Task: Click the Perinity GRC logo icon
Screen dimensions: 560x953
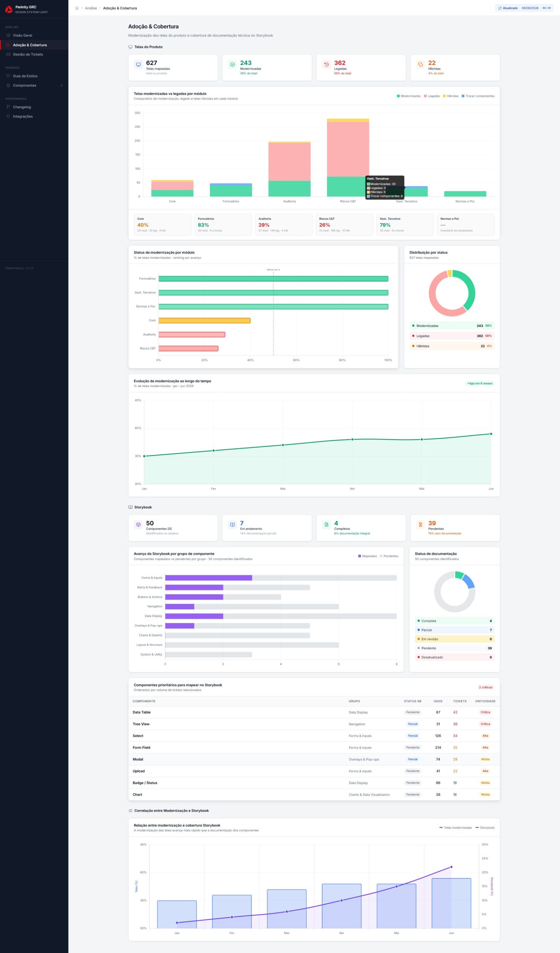Action: (x=9, y=9)
